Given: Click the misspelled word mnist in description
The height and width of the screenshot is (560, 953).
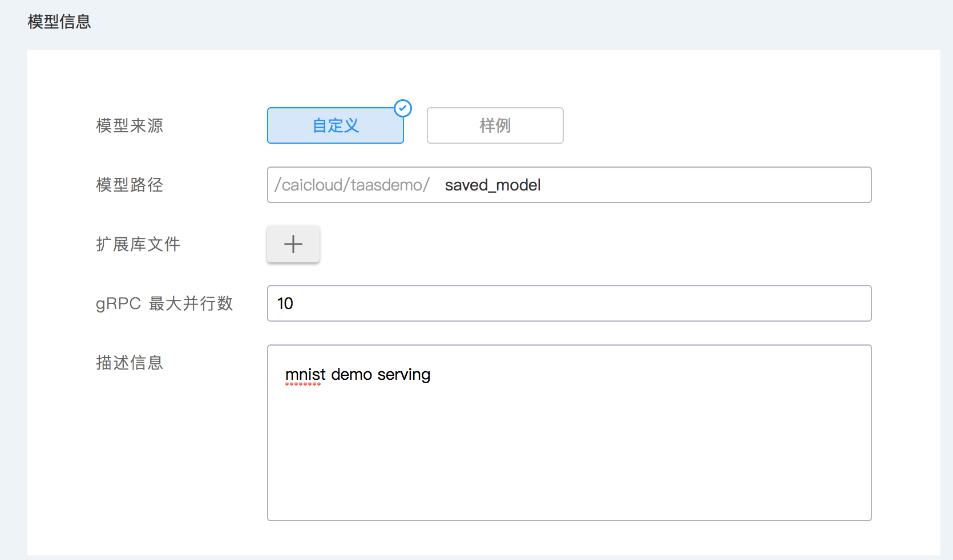Looking at the screenshot, I should click(x=305, y=375).
